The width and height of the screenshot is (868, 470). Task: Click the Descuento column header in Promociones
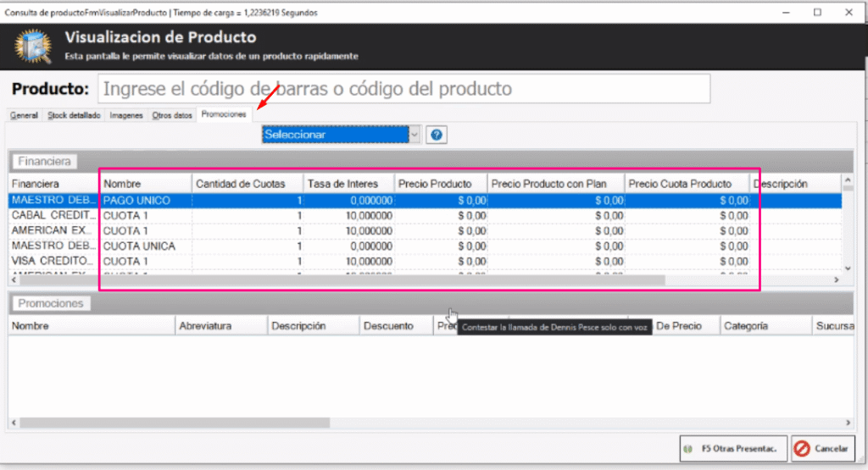coord(388,326)
